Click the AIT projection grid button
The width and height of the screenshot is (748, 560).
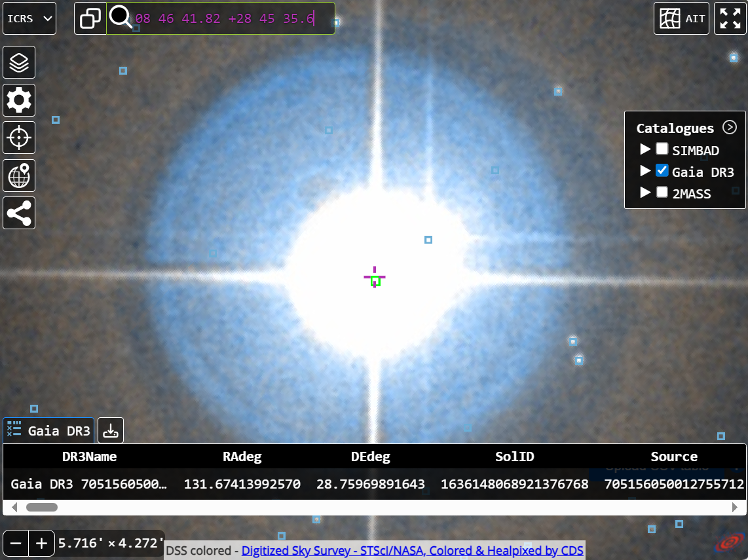coord(681,18)
